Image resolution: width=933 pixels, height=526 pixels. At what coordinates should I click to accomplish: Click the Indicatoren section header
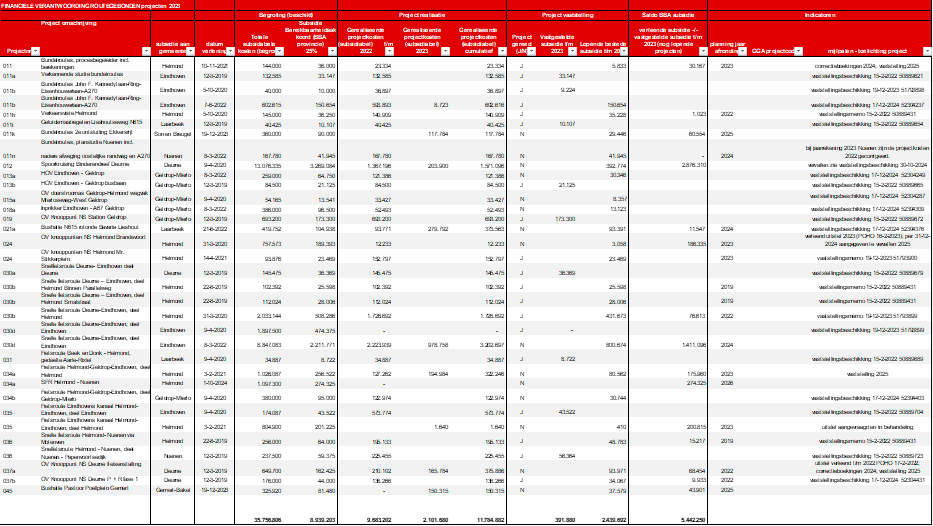pyautogui.click(x=820, y=16)
